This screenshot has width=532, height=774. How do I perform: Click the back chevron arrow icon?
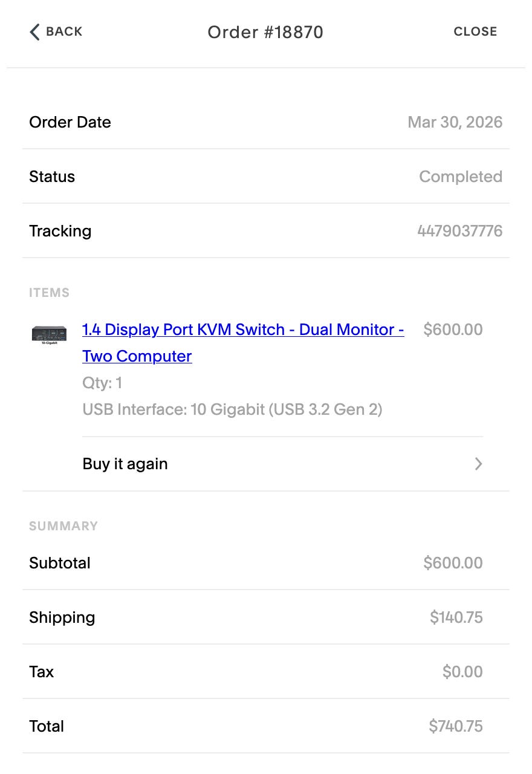point(34,32)
